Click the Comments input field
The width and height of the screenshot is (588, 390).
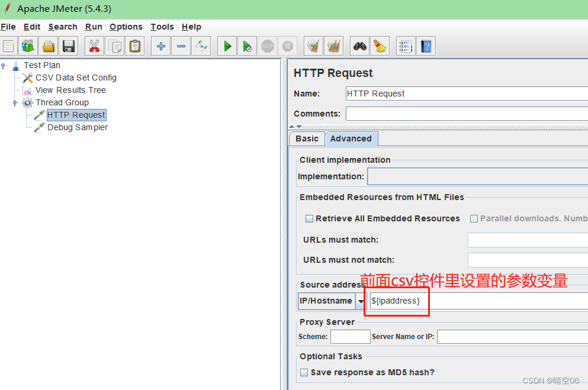[x=467, y=114]
